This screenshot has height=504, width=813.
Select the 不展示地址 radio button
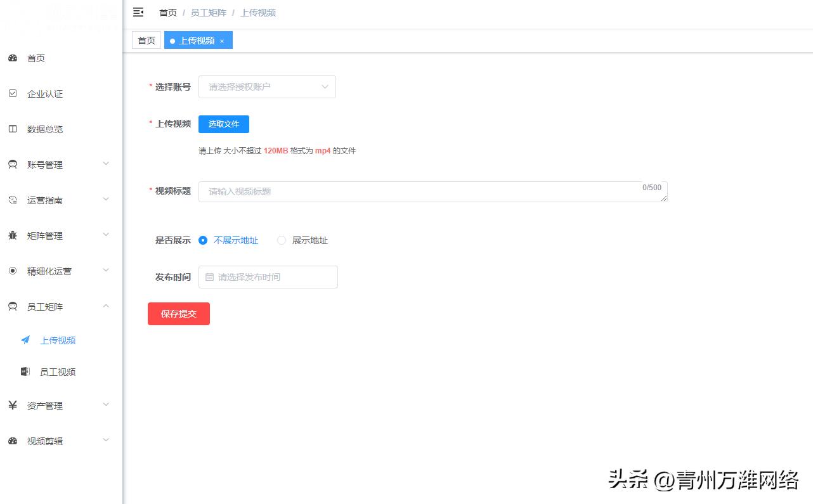click(203, 240)
